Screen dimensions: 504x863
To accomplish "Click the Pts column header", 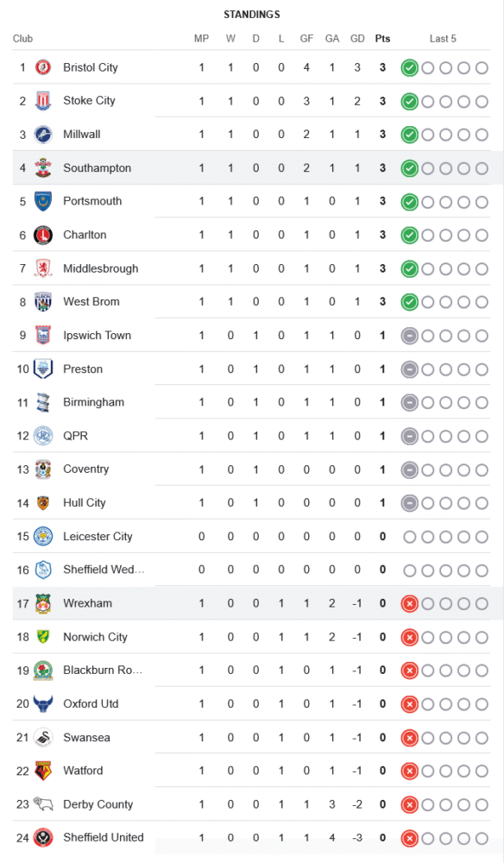I will pyautogui.click(x=382, y=39).
